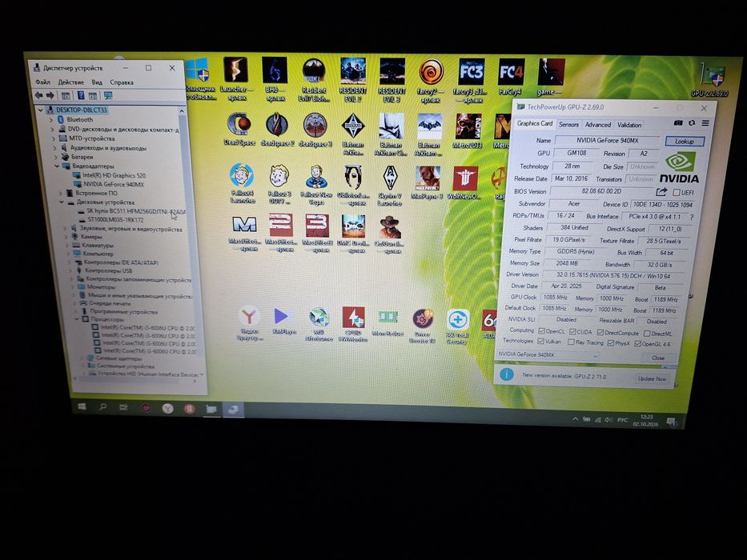Expand the Bluetooth node in Device Manager
747x560 pixels.
(x=52, y=119)
